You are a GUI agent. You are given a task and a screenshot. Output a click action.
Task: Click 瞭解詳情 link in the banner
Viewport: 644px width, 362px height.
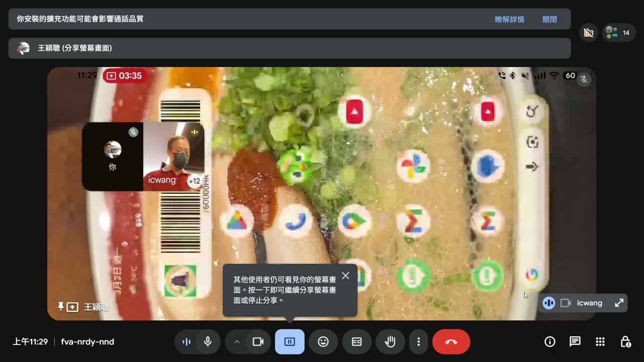[510, 19]
